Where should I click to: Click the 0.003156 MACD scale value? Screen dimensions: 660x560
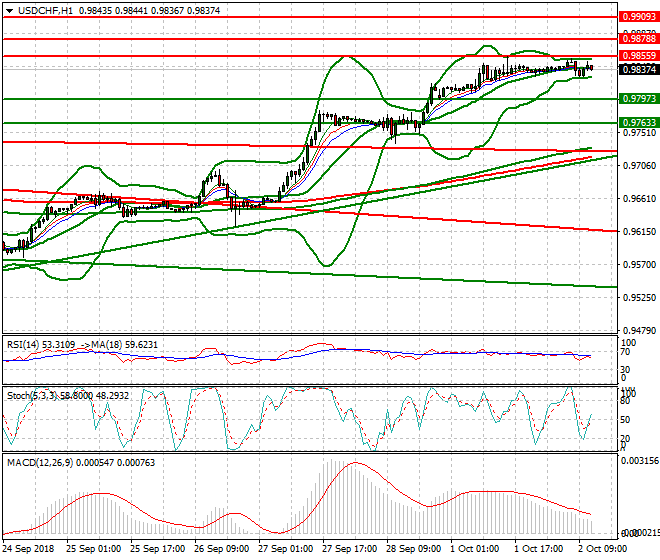click(640, 461)
